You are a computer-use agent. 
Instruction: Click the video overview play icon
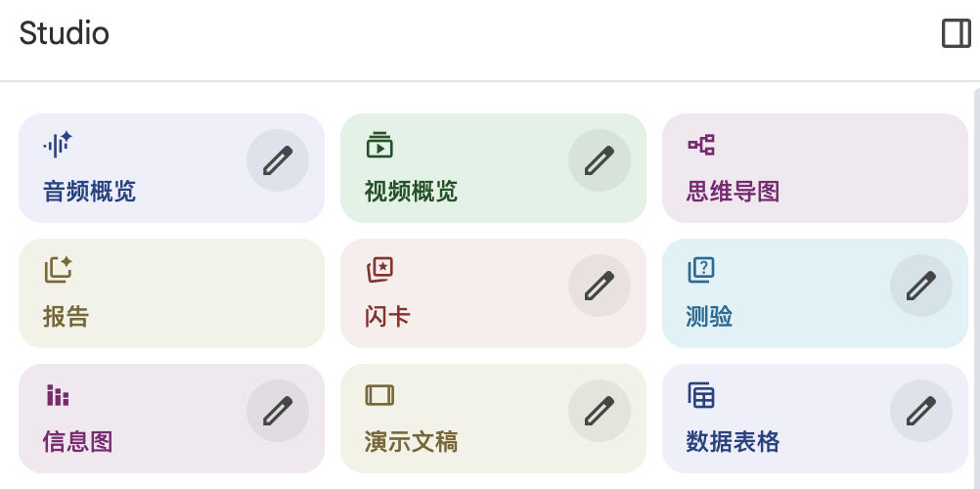click(379, 145)
